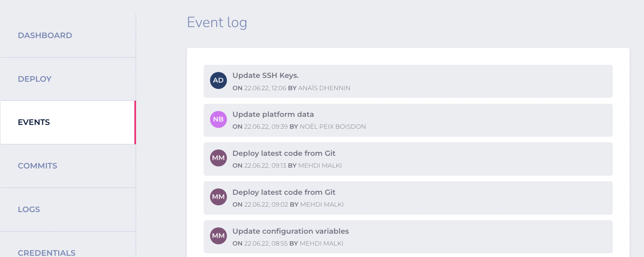Open the Dashboard sidebar item
Viewport: 644px width, 257px height.
pyautogui.click(x=68, y=36)
